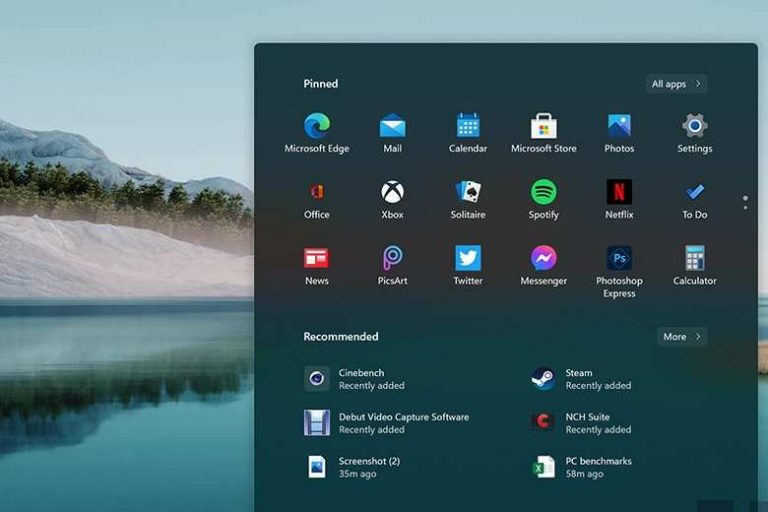Open the Twitter app
This screenshot has height=512, width=768.
coord(468,265)
